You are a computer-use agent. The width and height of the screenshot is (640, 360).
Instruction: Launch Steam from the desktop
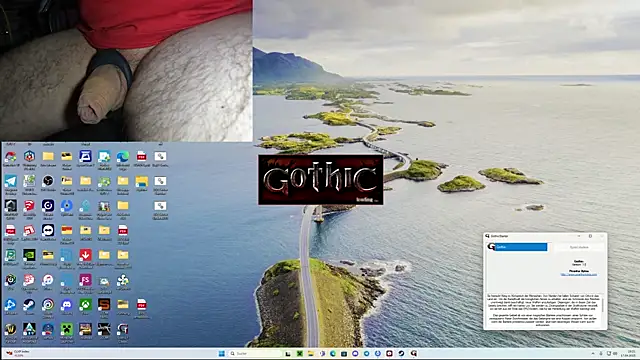29,304
